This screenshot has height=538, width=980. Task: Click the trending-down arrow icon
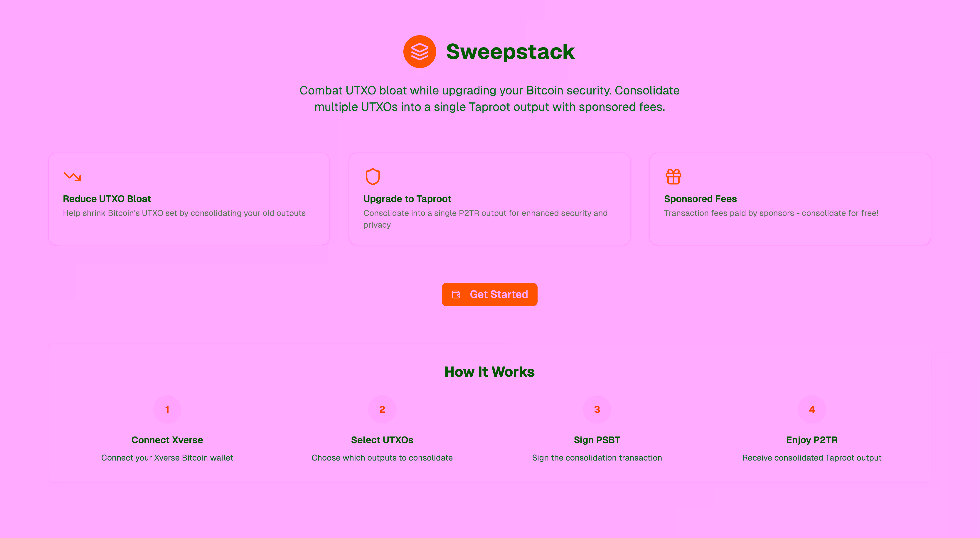(72, 176)
